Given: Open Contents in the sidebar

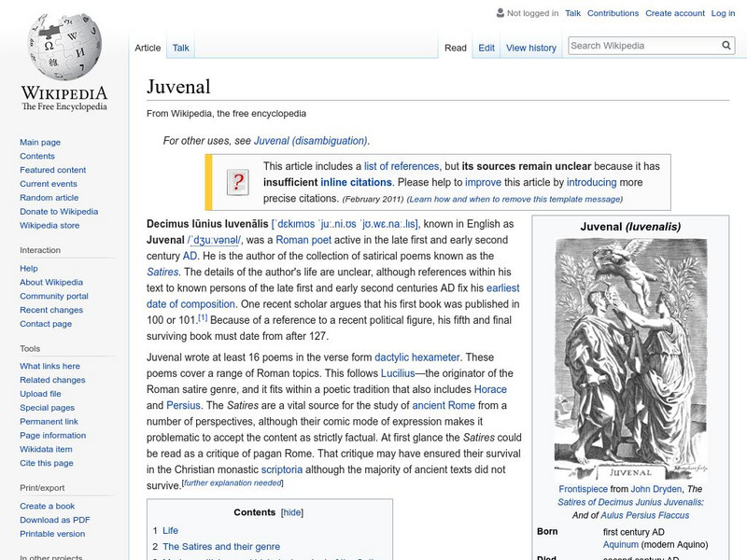Looking at the screenshot, I should pos(37,156).
